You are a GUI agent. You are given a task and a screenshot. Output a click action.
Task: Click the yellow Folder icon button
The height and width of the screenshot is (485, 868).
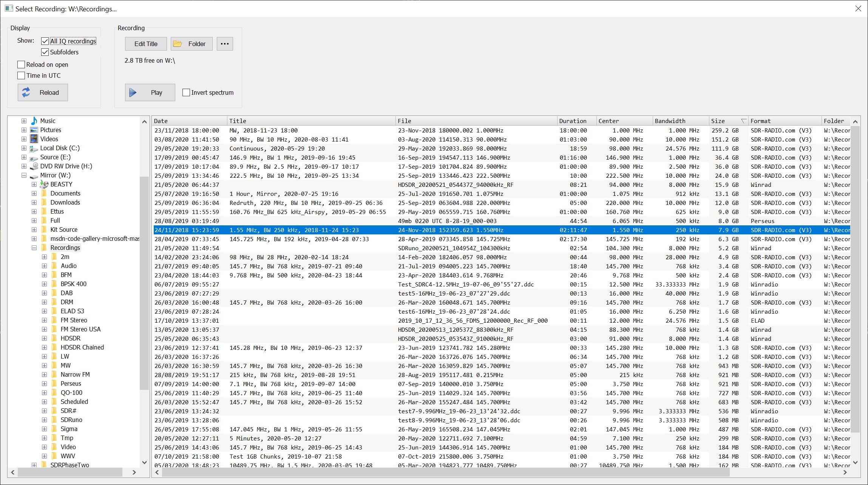tap(178, 44)
